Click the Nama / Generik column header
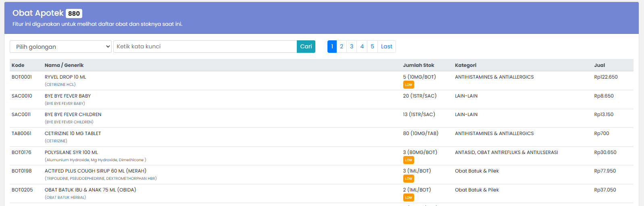Screen dimensions: 644x206 (x=64, y=65)
